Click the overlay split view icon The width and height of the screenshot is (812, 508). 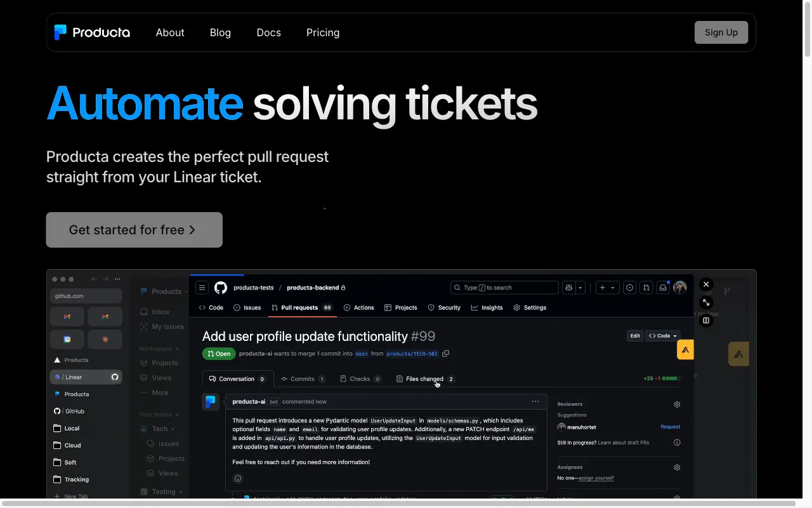click(706, 320)
